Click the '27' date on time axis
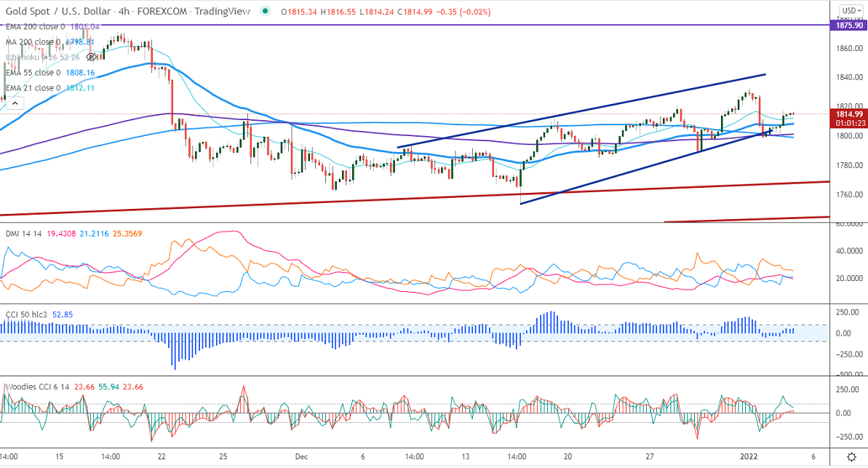 [649, 457]
